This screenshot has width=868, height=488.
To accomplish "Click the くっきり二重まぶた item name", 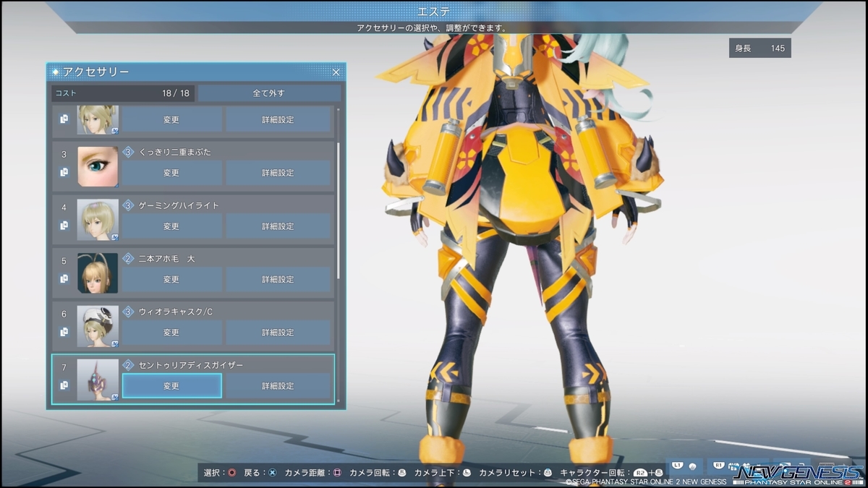I will 174,152.
